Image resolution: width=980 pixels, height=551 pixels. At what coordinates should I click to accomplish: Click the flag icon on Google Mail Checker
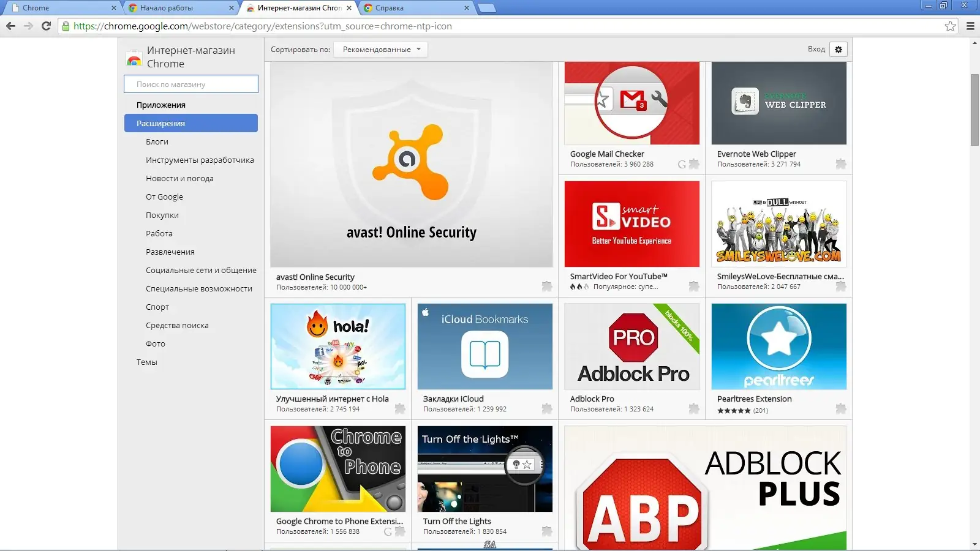coord(694,164)
